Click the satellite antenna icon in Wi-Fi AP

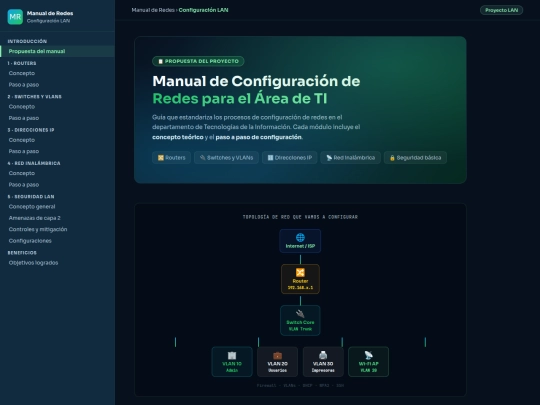(368, 355)
